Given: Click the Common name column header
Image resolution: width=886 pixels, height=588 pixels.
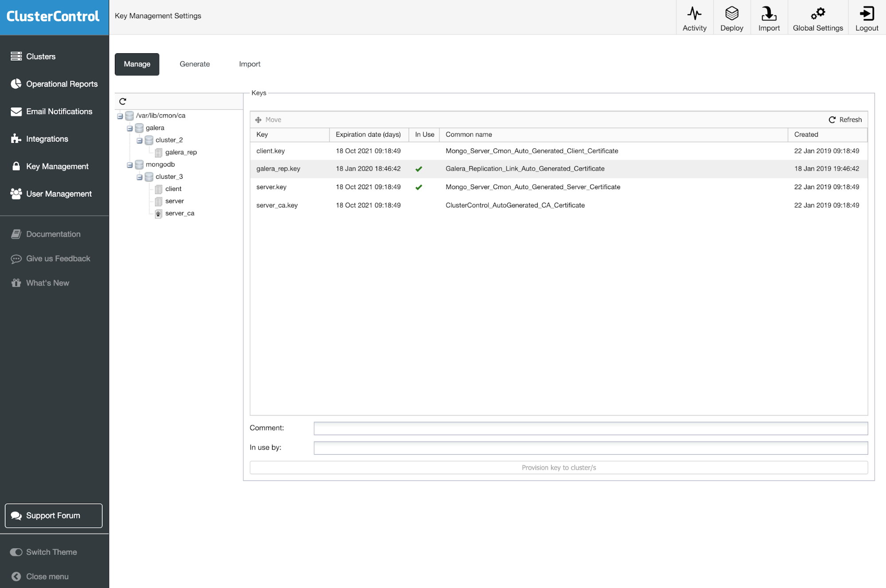Looking at the screenshot, I should point(613,135).
